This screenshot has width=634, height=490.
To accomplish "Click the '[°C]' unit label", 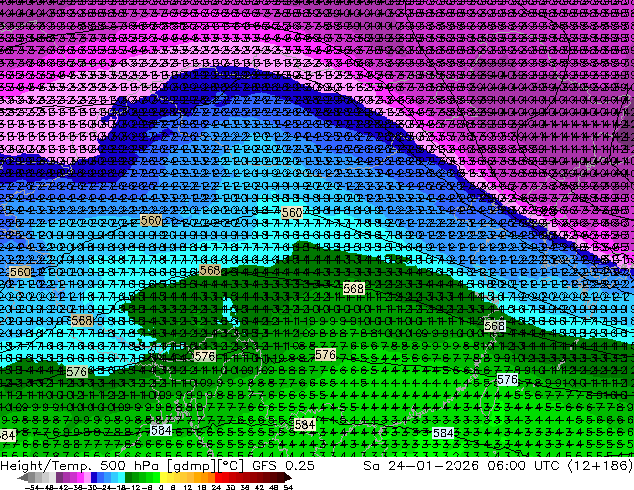I will [230, 466].
